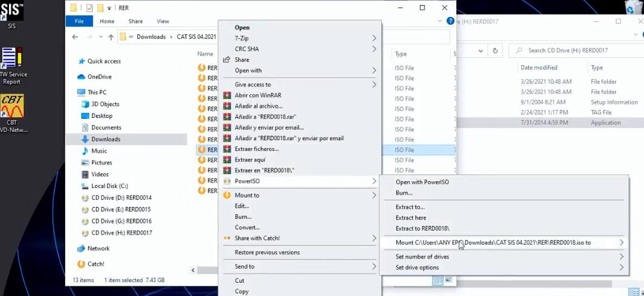Open the File tab
Screen dimensions: 644x296
(x=79, y=21)
